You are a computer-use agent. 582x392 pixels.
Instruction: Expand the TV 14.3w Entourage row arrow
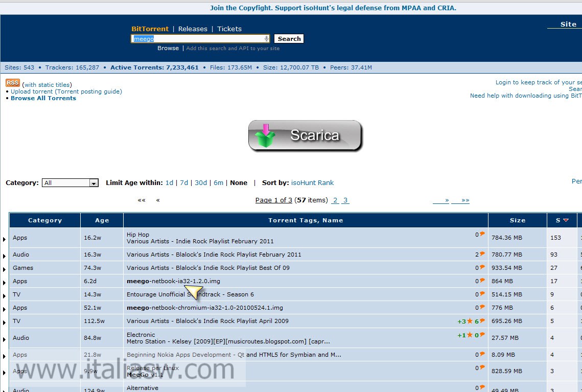pos(4,296)
